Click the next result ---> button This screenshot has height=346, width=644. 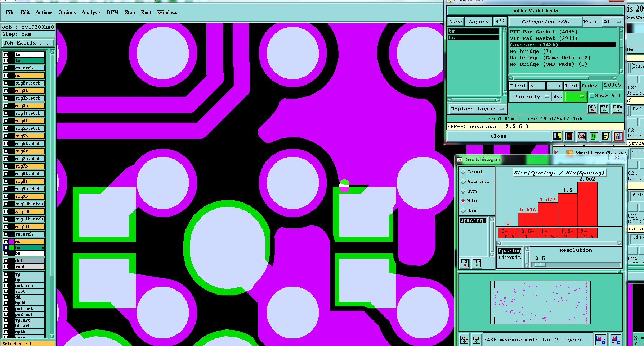coord(554,86)
